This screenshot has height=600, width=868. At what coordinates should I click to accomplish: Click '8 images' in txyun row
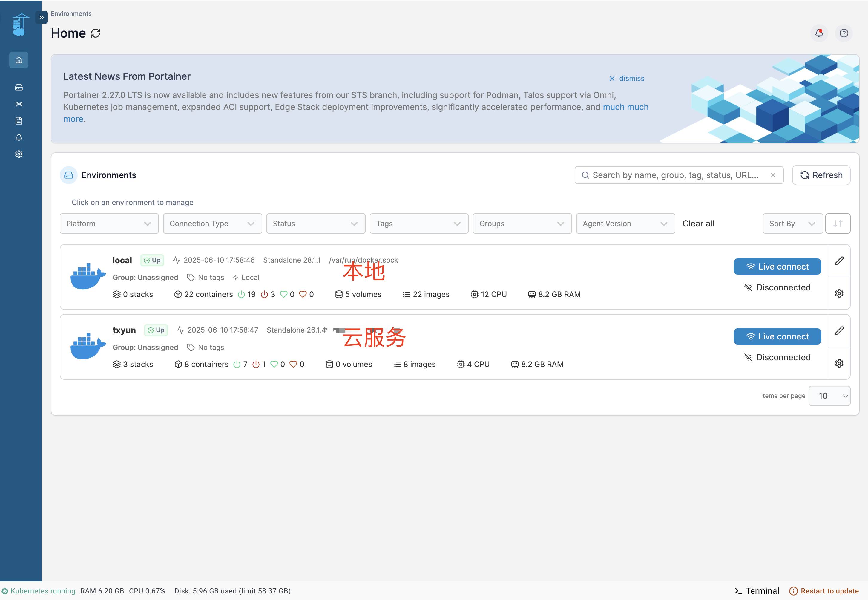click(x=414, y=364)
